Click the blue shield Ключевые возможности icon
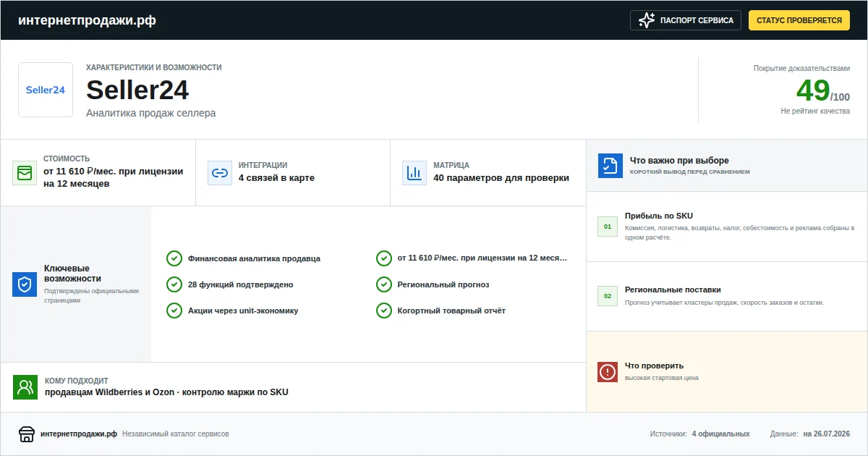The width and height of the screenshot is (868, 456). [x=25, y=284]
